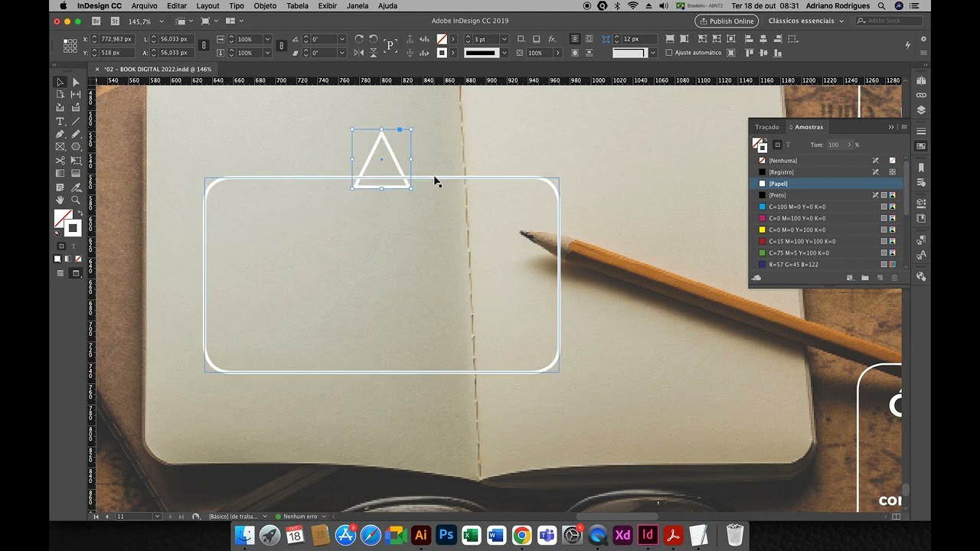Toggle formatting affects text in Amostras panel
This screenshot has width=980, height=551.
[x=788, y=145]
